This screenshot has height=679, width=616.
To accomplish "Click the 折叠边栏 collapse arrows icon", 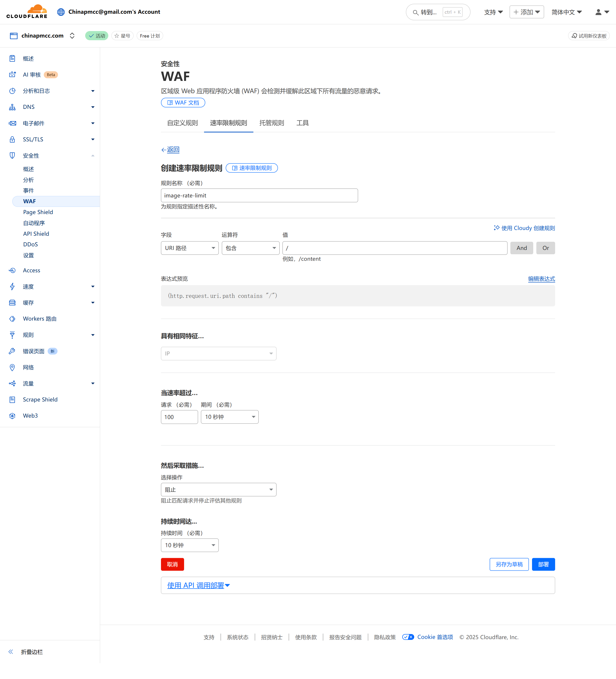I will tap(11, 652).
